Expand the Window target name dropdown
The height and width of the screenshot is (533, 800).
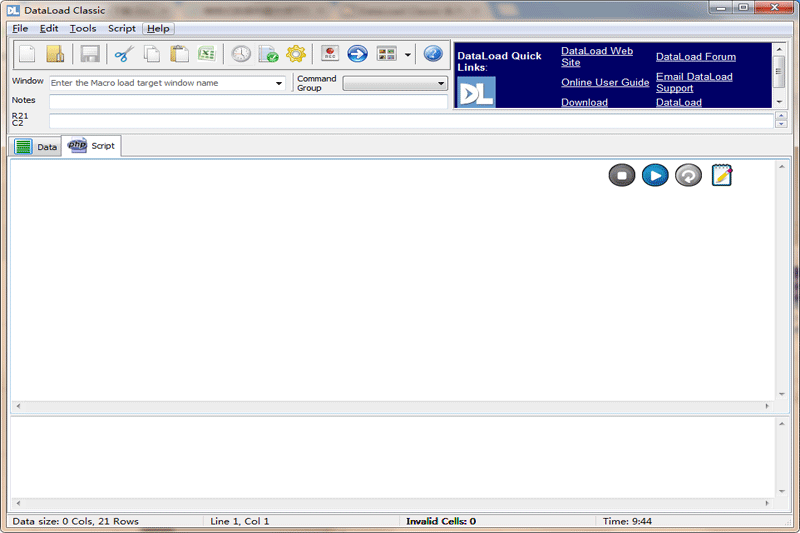(x=279, y=83)
